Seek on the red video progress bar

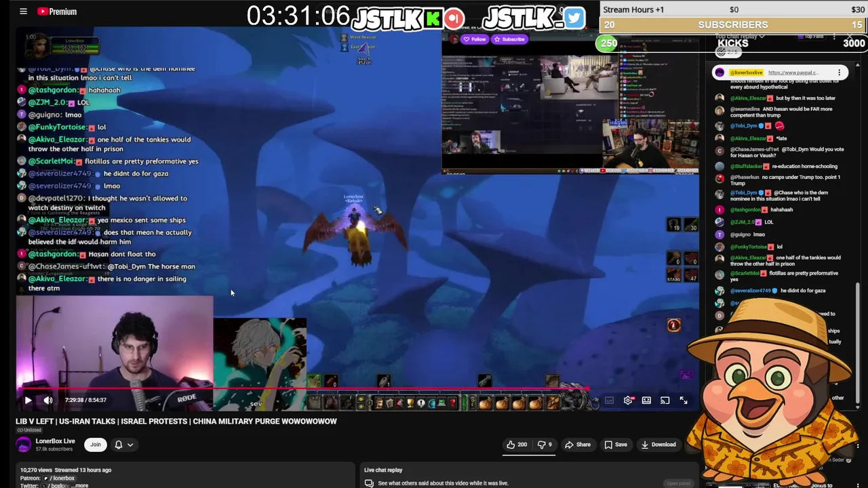[x=302, y=389]
